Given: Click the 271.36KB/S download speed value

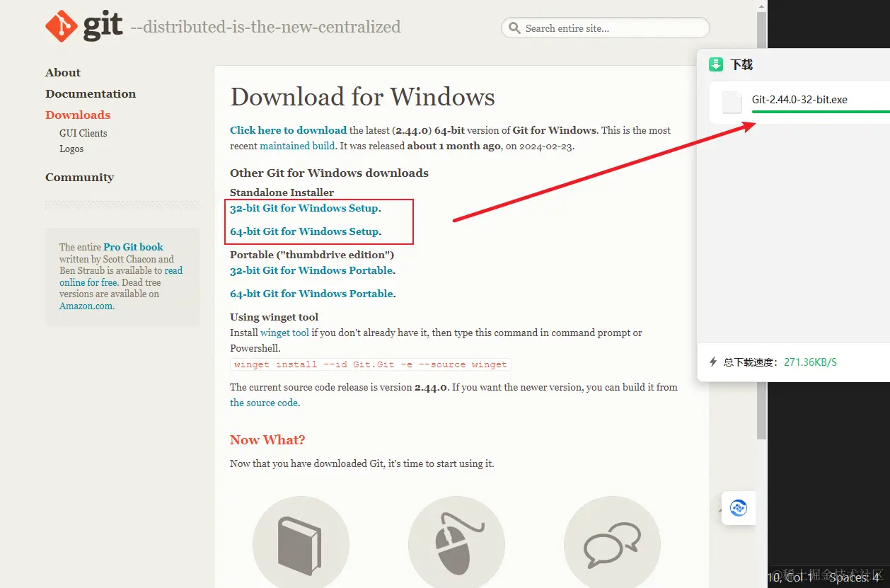Looking at the screenshot, I should pos(810,362).
